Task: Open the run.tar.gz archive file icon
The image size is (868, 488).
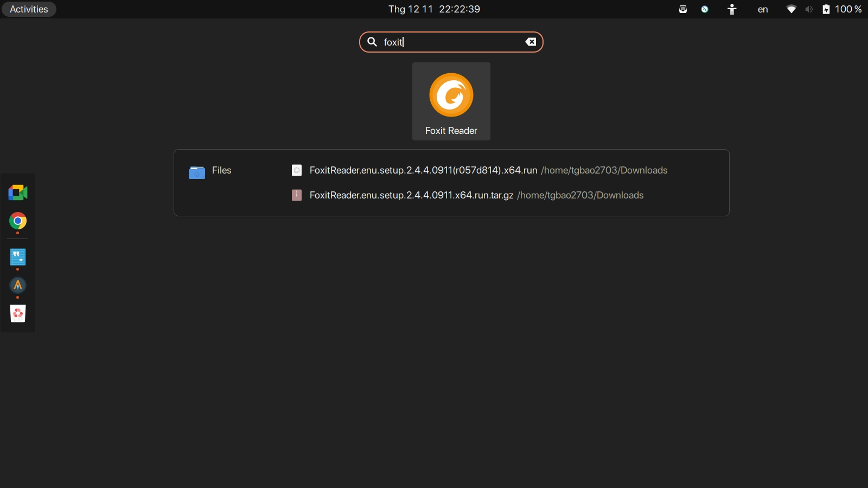Action: 297,195
